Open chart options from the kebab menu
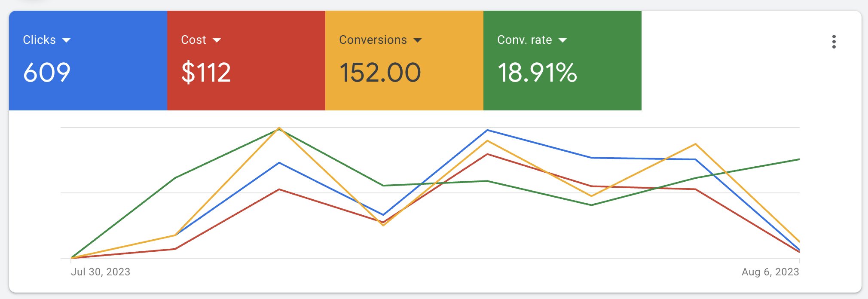Image resolution: width=868 pixels, height=299 pixels. tap(834, 42)
